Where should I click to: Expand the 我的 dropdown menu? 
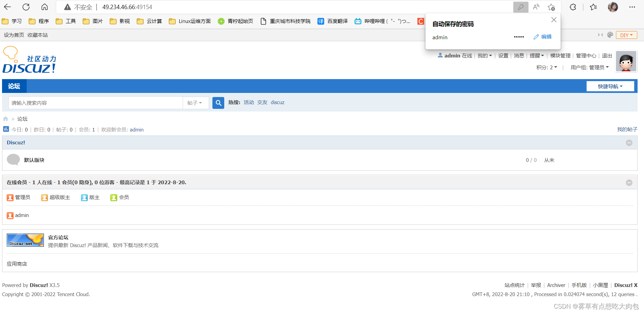[485, 56]
